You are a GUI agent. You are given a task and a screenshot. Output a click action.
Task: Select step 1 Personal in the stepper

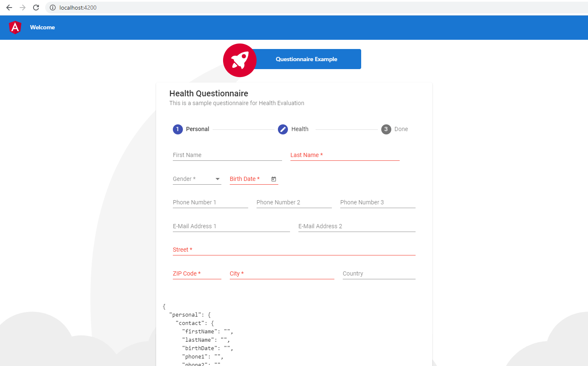[190, 129]
